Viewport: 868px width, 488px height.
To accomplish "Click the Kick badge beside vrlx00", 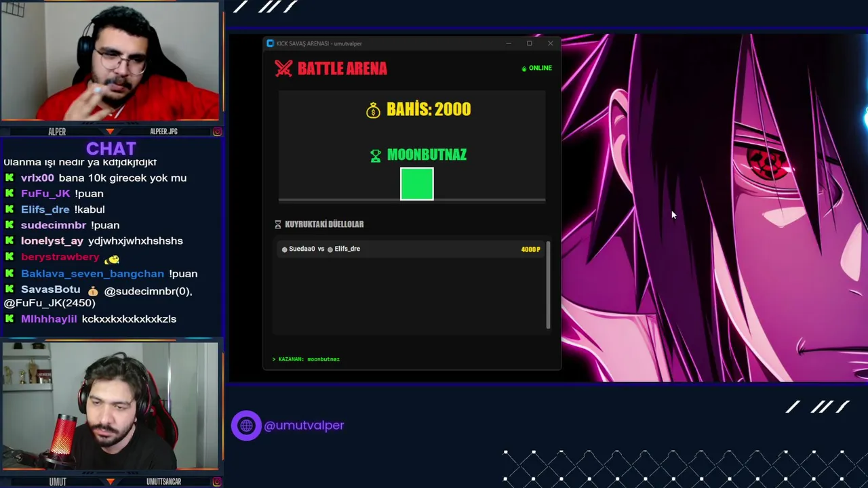I will point(9,178).
